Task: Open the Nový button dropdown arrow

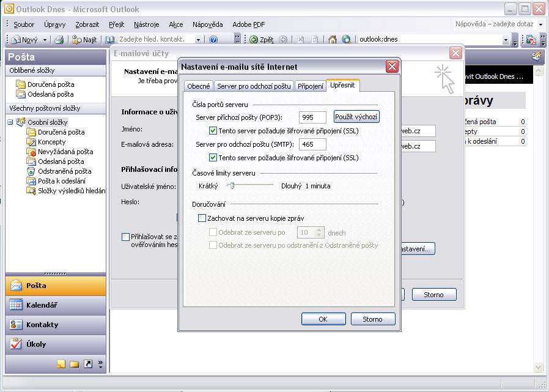Action: pos(45,40)
